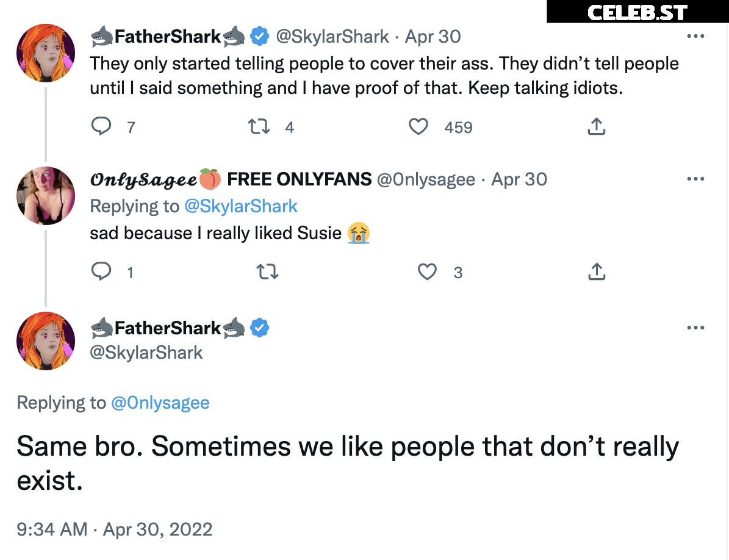Open FatherShark avatar on main tweet
Screen dimensions: 729x560
pos(46,341)
